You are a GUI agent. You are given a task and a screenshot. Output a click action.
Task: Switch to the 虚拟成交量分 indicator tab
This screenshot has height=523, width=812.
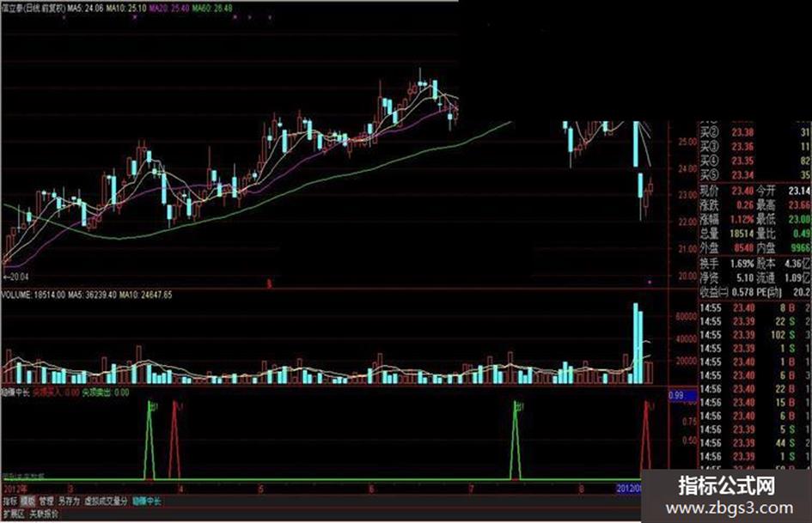pyautogui.click(x=106, y=502)
